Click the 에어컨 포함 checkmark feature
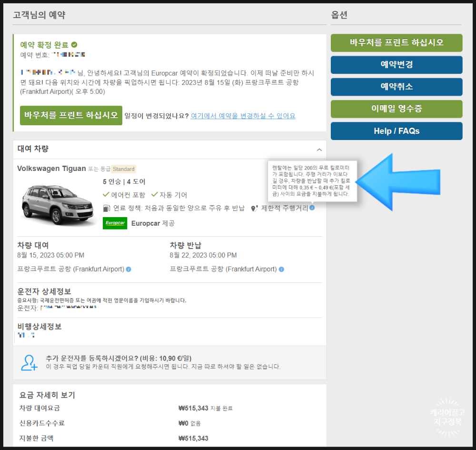This screenshot has height=450, width=476. (x=124, y=195)
